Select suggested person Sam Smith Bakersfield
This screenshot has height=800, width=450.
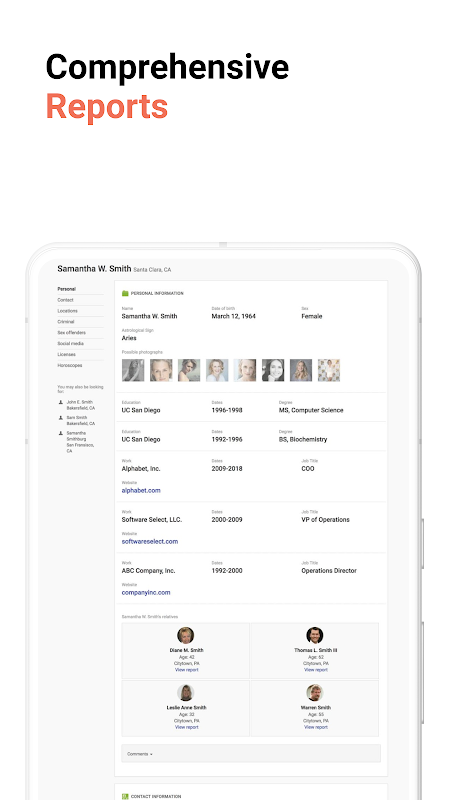pyautogui.click(x=81, y=420)
